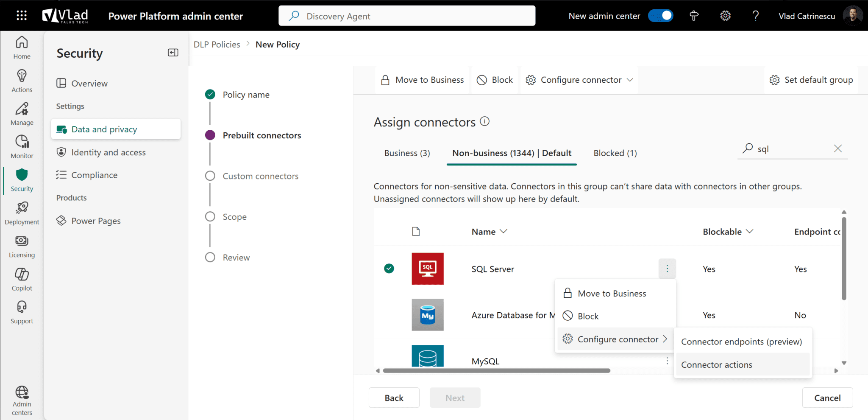This screenshot has height=420, width=868.
Task: Disable the New admin center toggle
Action: [x=661, y=15]
